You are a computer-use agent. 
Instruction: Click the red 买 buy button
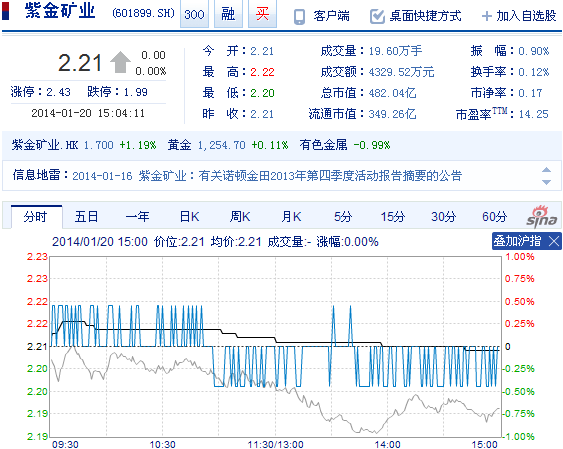[262, 14]
